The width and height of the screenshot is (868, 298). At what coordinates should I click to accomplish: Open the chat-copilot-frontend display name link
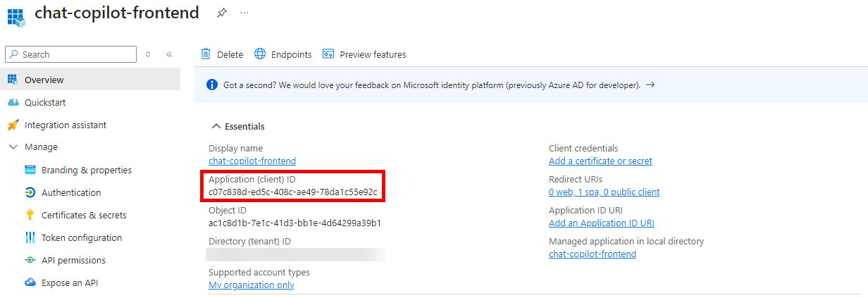click(x=252, y=161)
